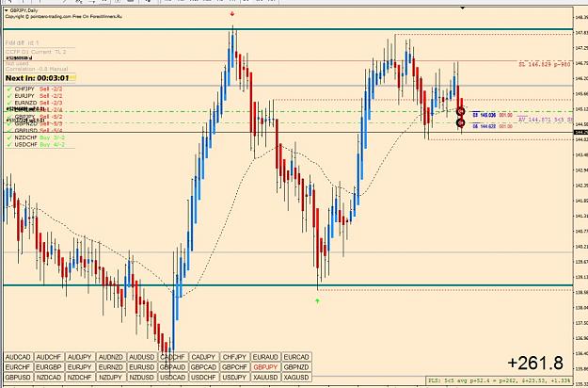This screenshot has height=388, width=588.
Task: Open the AUDJPY symbol button
Action: click(80, 357)
